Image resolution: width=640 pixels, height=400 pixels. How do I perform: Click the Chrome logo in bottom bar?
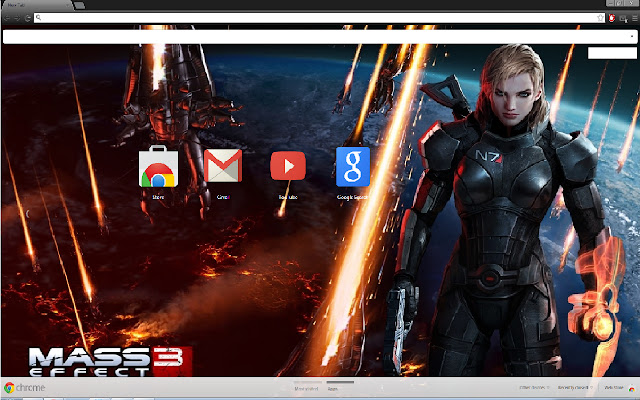point(9,388)
